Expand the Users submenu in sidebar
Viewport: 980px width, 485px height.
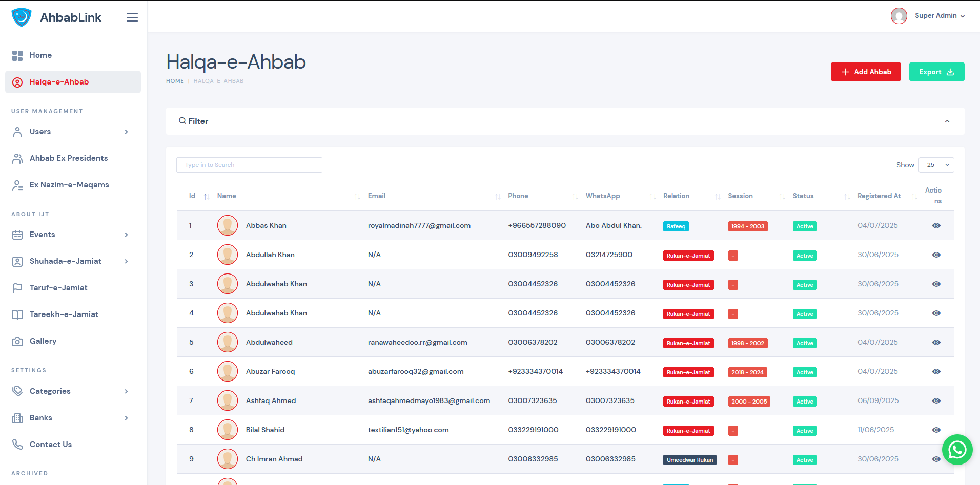coord(73,132)
